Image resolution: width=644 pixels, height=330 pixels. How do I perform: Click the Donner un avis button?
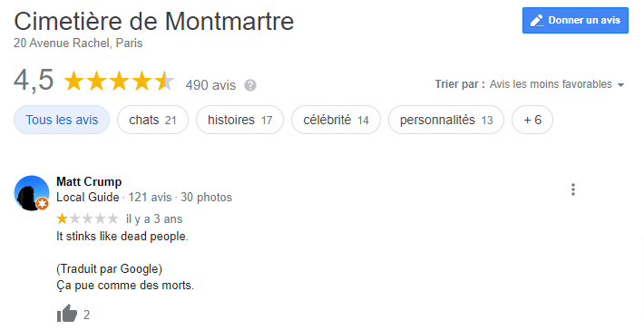point(575,21)
